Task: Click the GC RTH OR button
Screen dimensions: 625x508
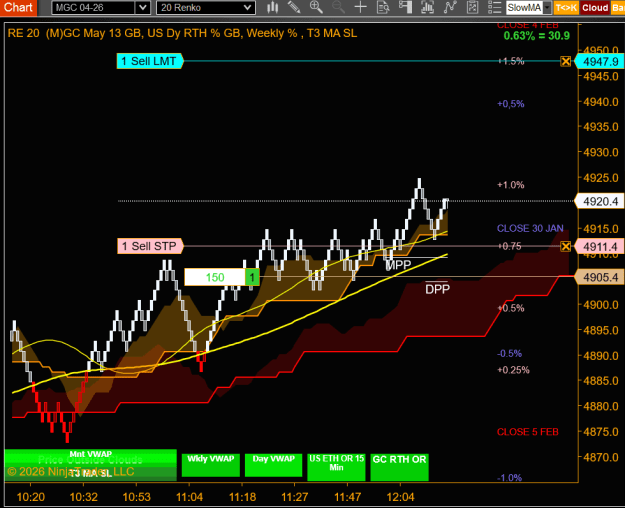Action: 399,467
